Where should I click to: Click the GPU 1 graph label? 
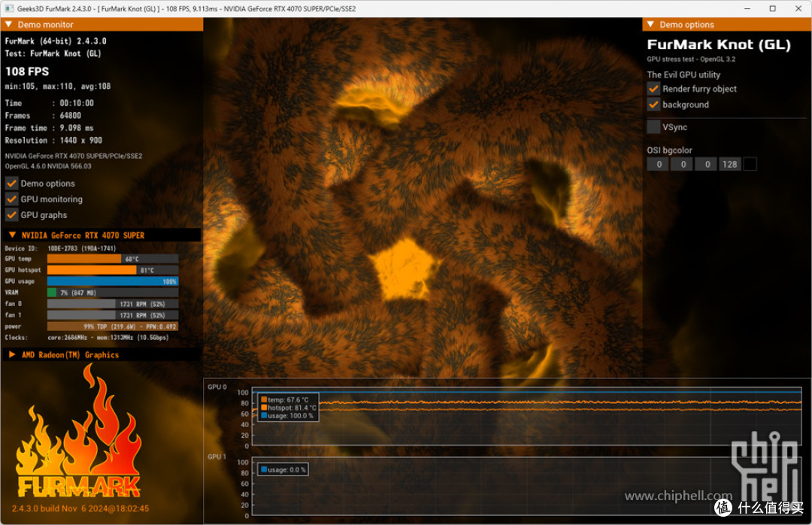(217, 457)
